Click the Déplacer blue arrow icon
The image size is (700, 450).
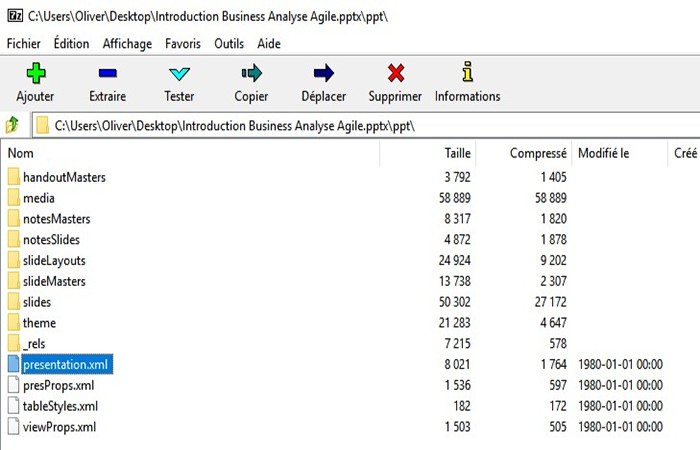pyautogui.click(x=324, y=73)
